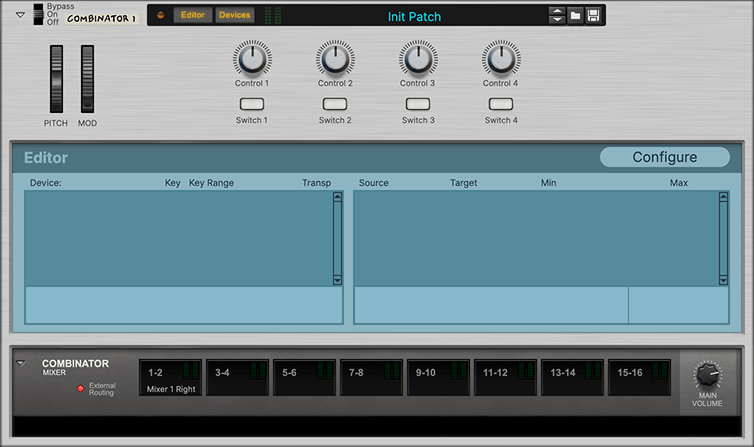The width and height of the screenshot is (754, 447).
Task: Collapse the Combinator device fold arrow
Action: (x=20, y=15)
